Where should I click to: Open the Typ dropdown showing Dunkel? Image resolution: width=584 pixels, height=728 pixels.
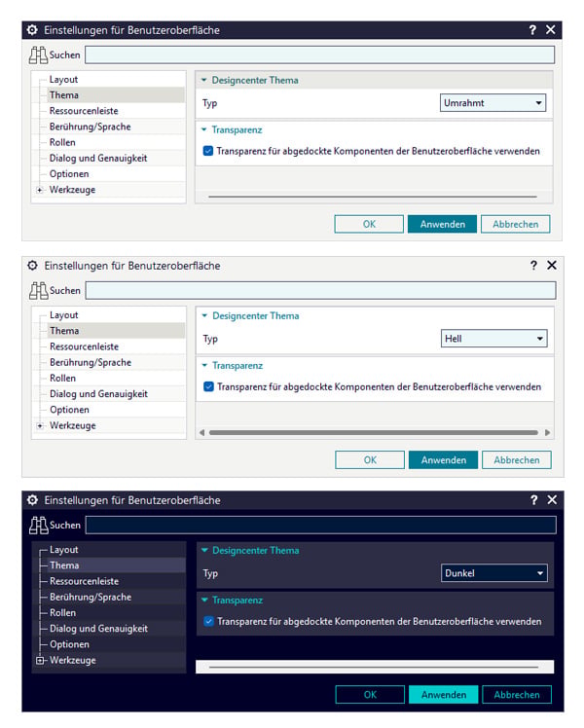tap(493, 573)
